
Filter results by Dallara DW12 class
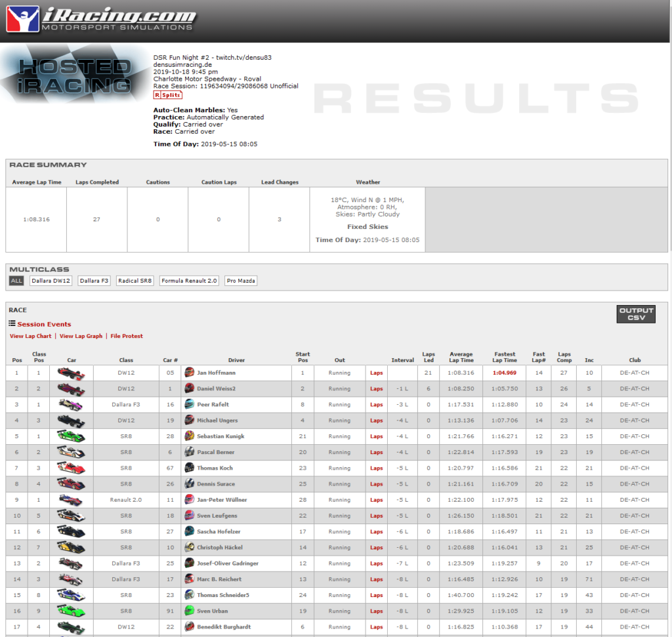pyautogui.click(x=51, y=281)
